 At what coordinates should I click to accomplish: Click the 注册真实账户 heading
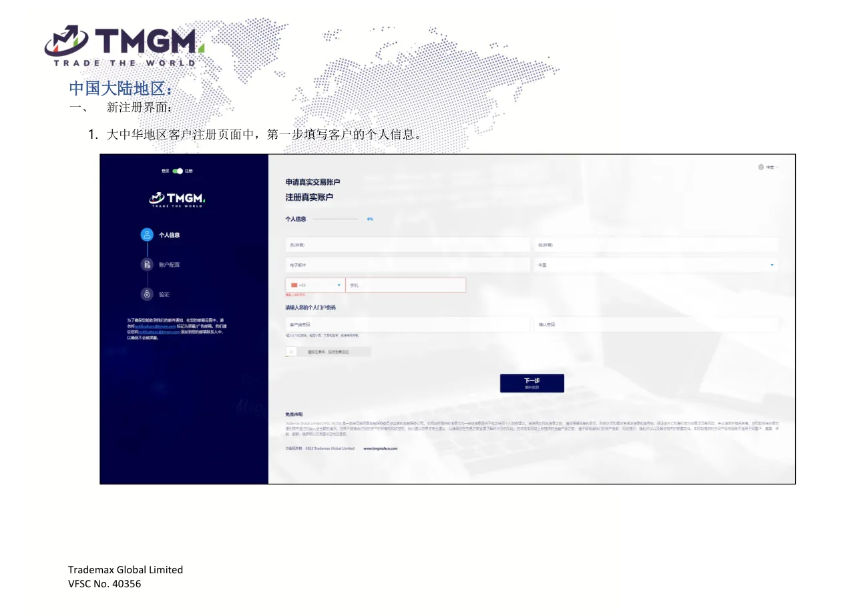[x=309, y=198]
